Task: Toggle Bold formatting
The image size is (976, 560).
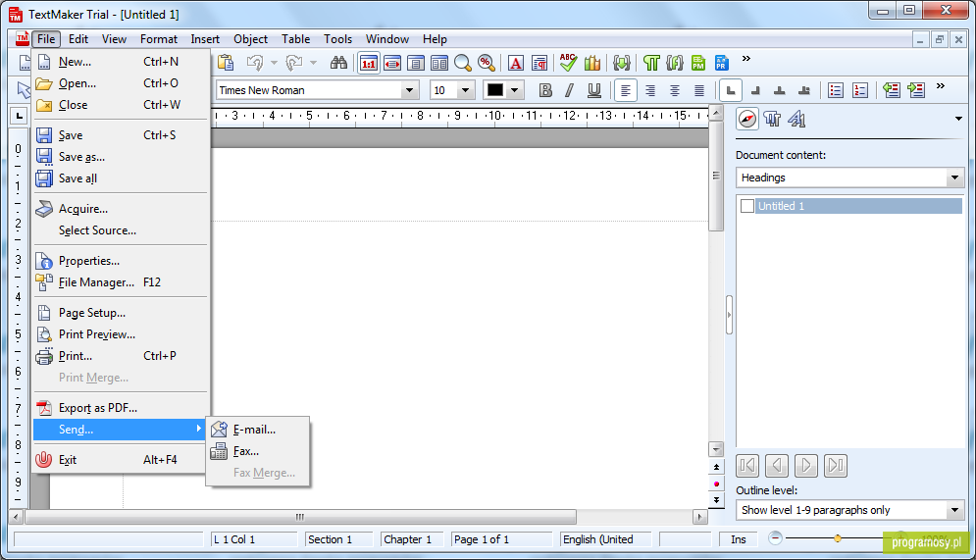Action: tap(545, 91)
